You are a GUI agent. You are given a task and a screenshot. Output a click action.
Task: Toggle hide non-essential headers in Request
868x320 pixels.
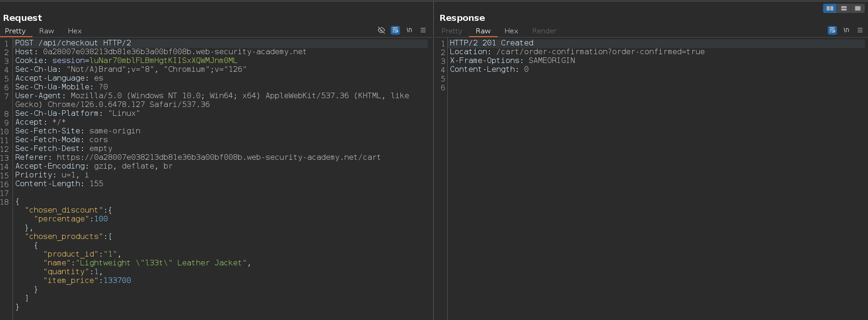coord(381,30)
